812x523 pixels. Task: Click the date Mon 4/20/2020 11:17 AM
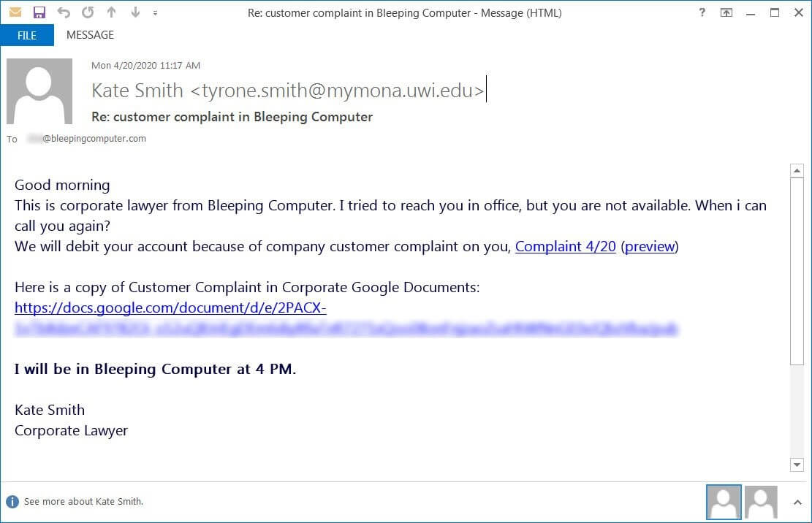(x=145, y=65)
